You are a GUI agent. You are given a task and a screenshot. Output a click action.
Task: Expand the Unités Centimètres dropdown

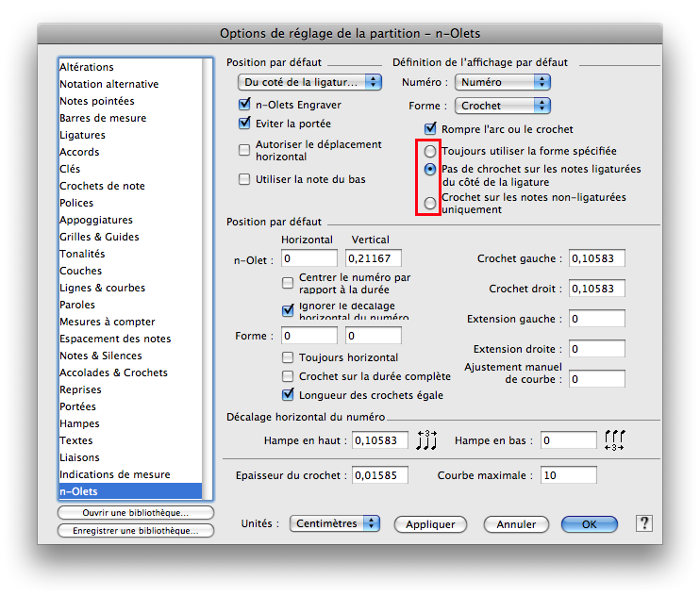(x=334, y=523)
